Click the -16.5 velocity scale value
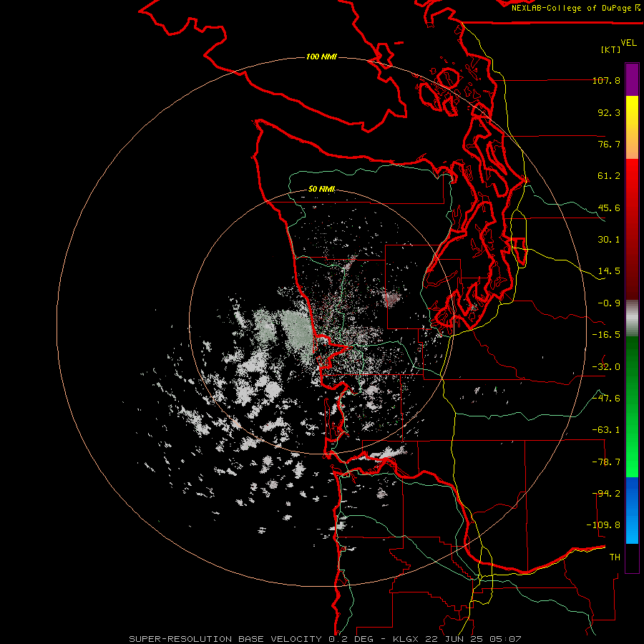Viewport: 644px width, 644px height. point(606,335)
